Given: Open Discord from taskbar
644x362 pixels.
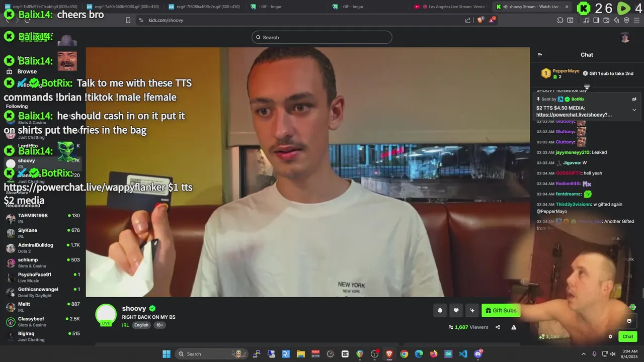Looking at the screenshot, I should click(478, 354).
